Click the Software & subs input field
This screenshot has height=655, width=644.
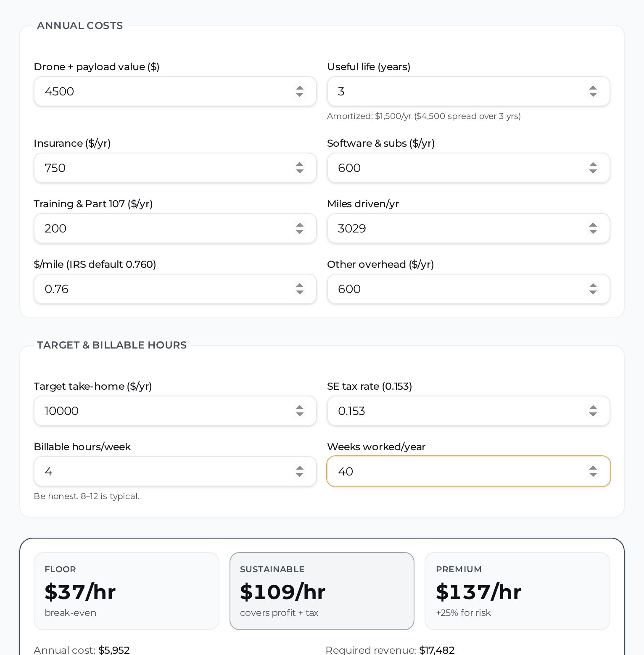(468, 168)
